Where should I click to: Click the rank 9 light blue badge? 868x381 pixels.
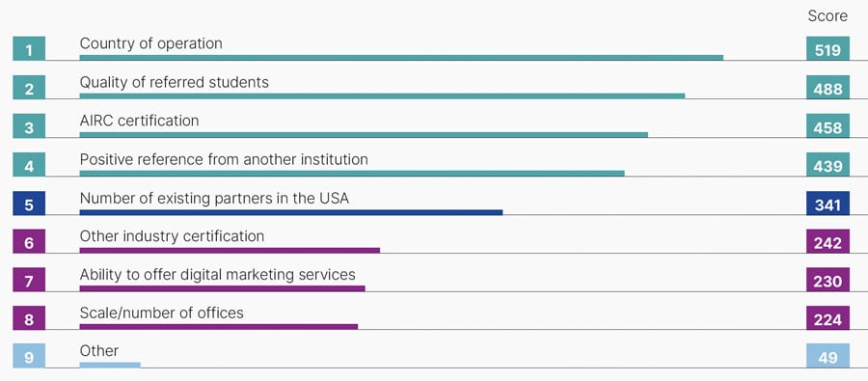pyautogui.click(x=29, y=356)
